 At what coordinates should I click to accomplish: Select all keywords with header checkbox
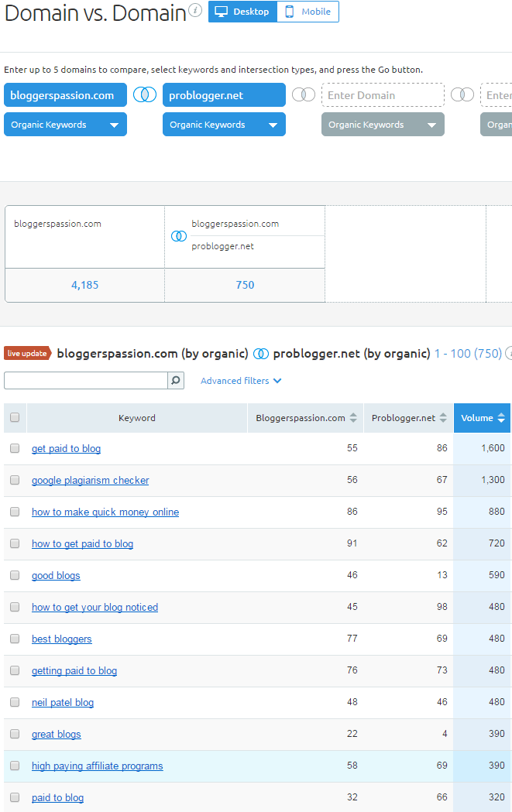coord(15,417)
